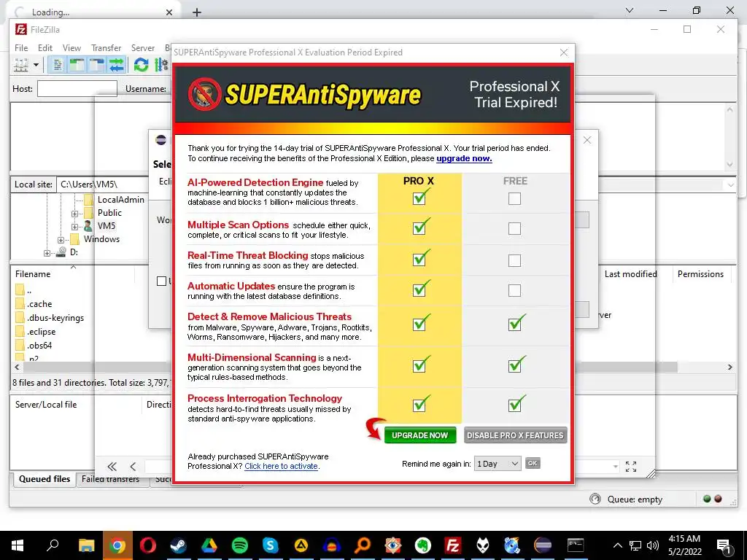Open the File menu in FileZilla
The height and width of the screenshot is (560, 747).
21,48
